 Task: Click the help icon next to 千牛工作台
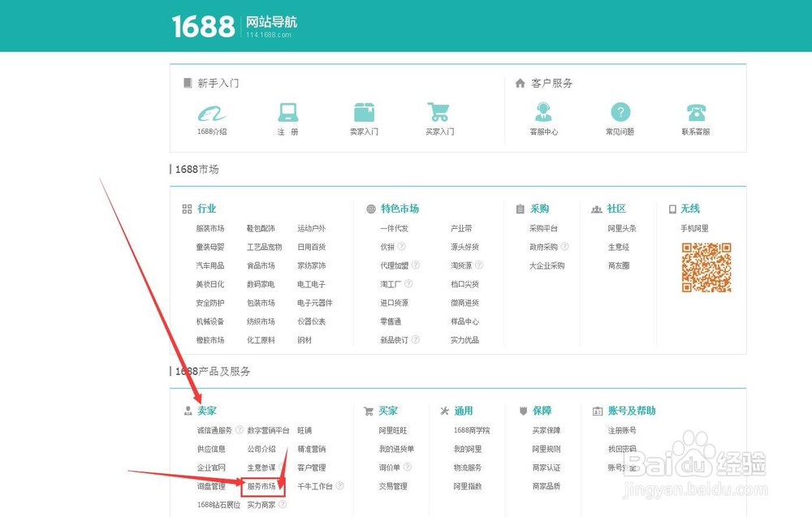pyautogui.click(x=339, y=485)
